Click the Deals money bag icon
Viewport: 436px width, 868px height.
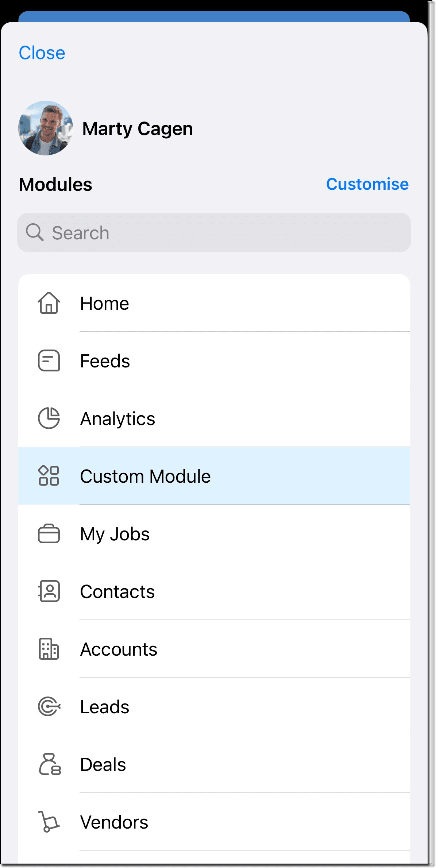50,764
